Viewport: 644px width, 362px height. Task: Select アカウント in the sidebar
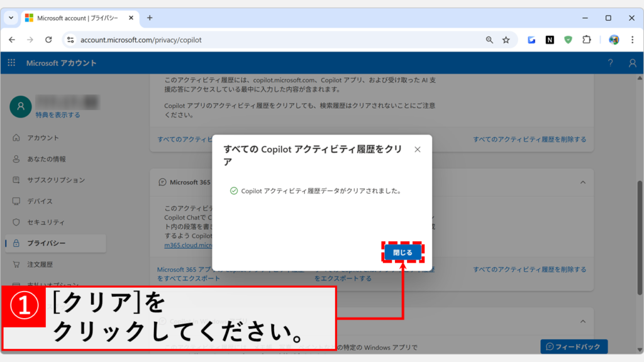pyautogui.click(x=43, y=138)
